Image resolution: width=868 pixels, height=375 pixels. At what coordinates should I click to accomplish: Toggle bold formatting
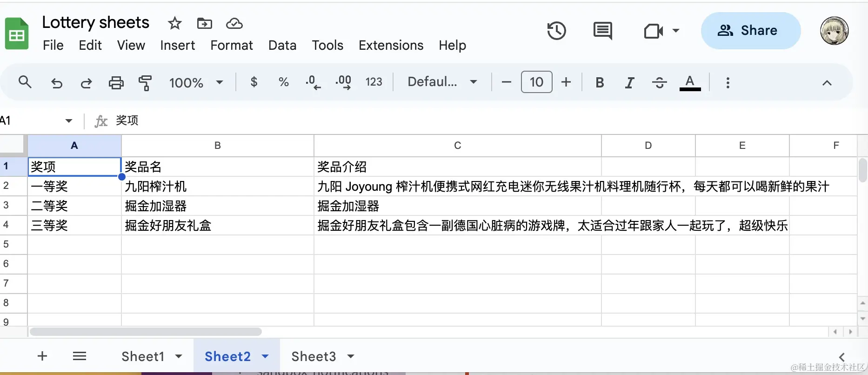coord(600,82)
